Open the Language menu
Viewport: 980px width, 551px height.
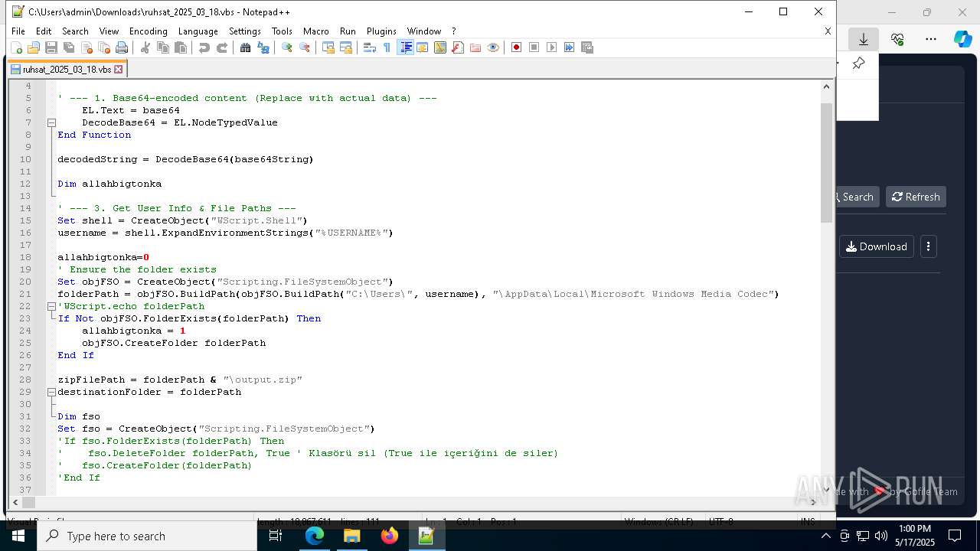click(x=198, y=31)
